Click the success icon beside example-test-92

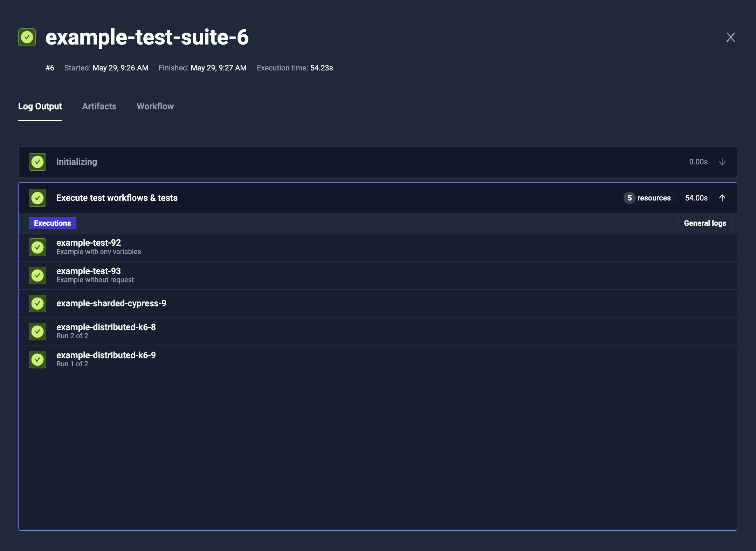37,247
